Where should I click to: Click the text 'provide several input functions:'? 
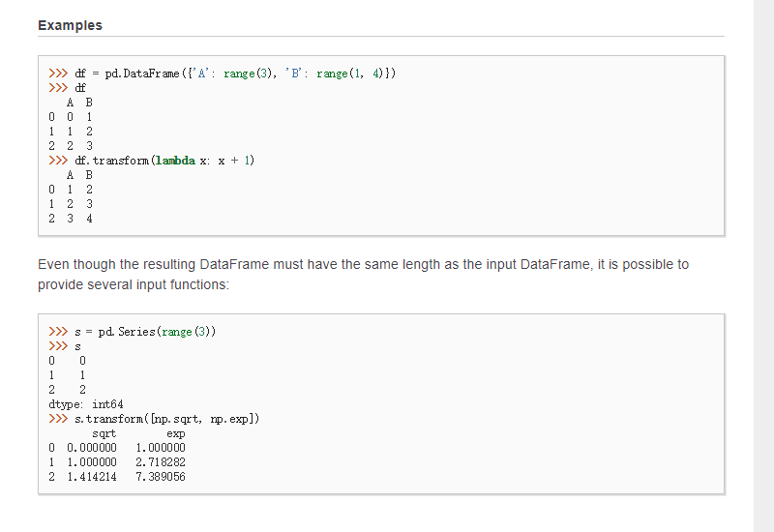pos(134,284)
